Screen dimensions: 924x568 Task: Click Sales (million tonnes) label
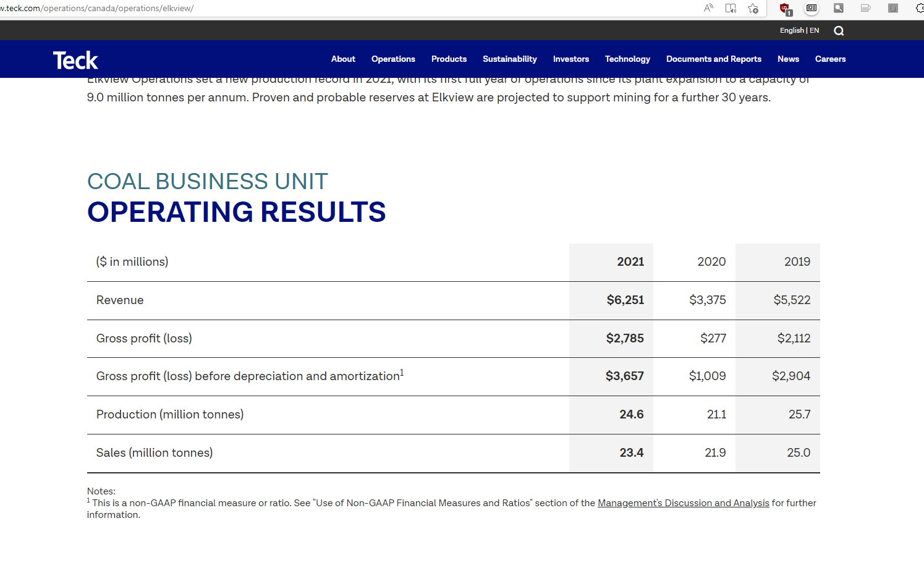click(x=155, y=452)
